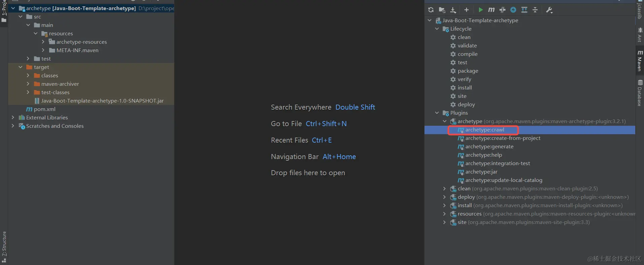Select the compile lifecycle phase
Image resolution: width=644 pixels, height=265 pixels.
[468, 54]
